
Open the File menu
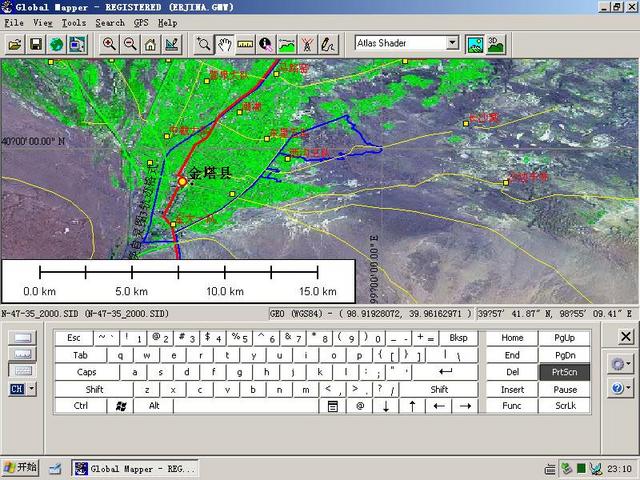coord(14,23)
